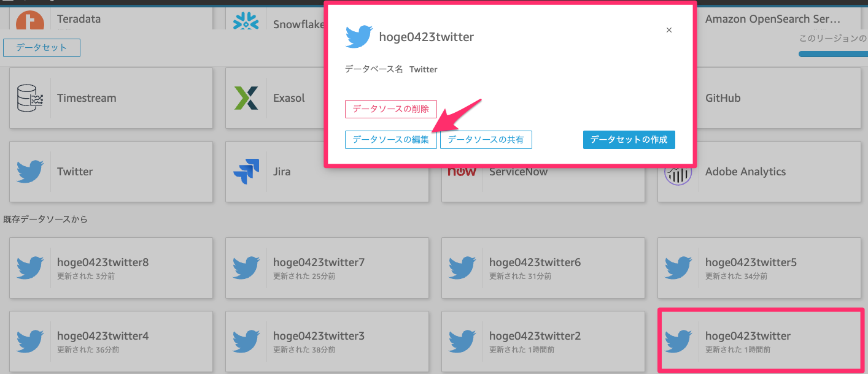
Task: Click the Teradata label text
Action: point(79,19)
